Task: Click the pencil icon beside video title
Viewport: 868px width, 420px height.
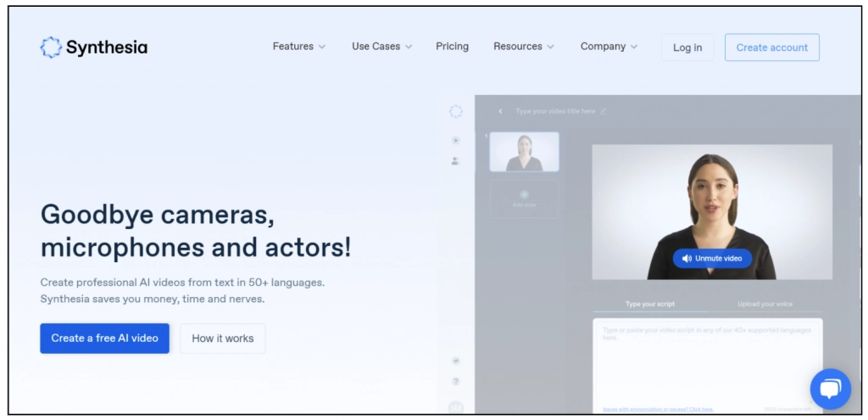Action: pyautogui.click(x=604, y=111)
